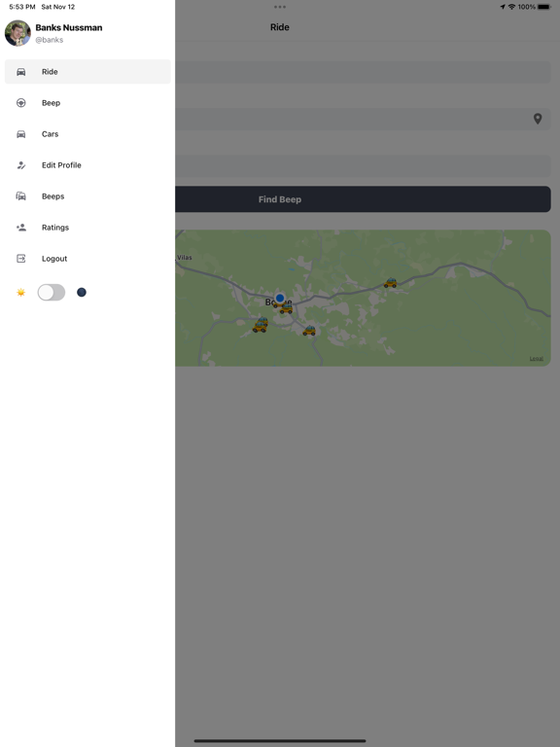Viewport: 560px width, 747px height.
Task: Click the first input field under Ride
Action: pyautogui.click(x=363, y=72)
